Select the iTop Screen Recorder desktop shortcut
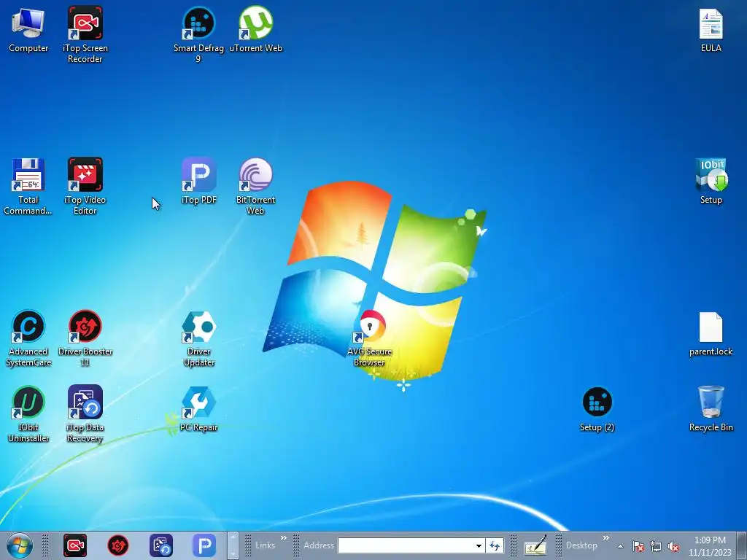 tap(85, 35)
